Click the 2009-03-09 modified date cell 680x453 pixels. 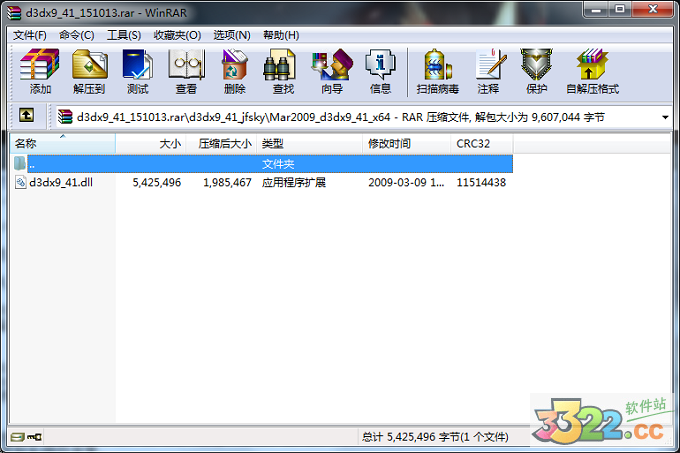click(406, 183)
